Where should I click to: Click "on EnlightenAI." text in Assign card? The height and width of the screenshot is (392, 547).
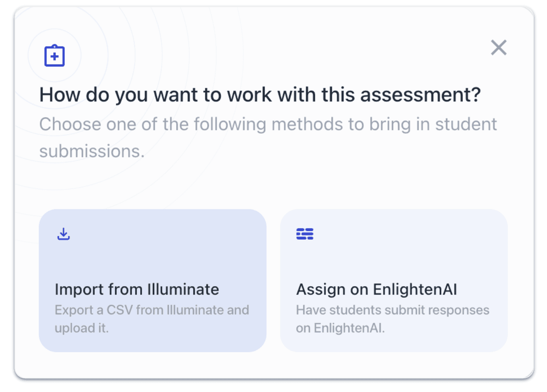(x=340, y=328)
